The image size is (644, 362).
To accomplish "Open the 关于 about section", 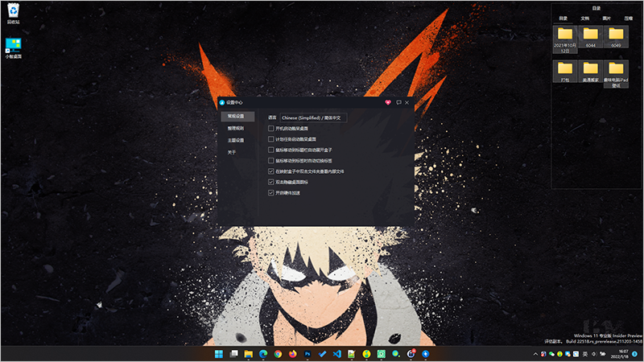I will (231, 152).
